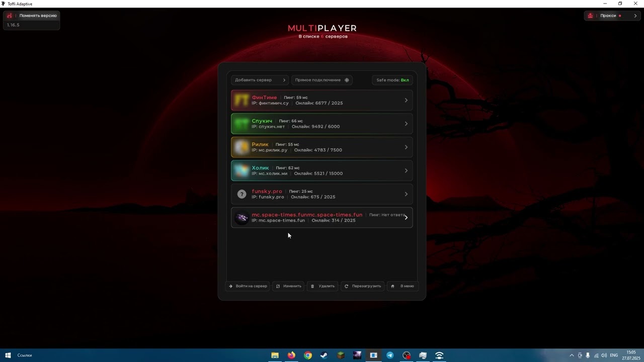This screenshot has width=644, height=362.
Task: Click Онлайн: 314 / 2025 text
Action: click(334, 220)
